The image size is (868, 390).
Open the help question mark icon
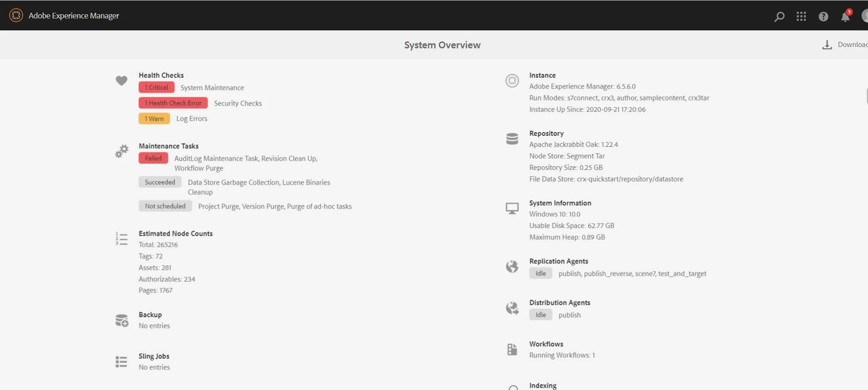point(823,17)
